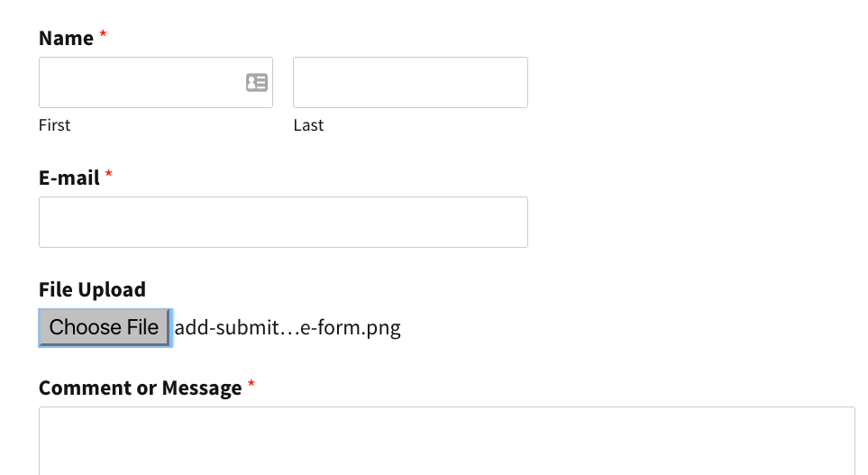
Task: Focus the Last name input field
Action: (x=410, y=83)
